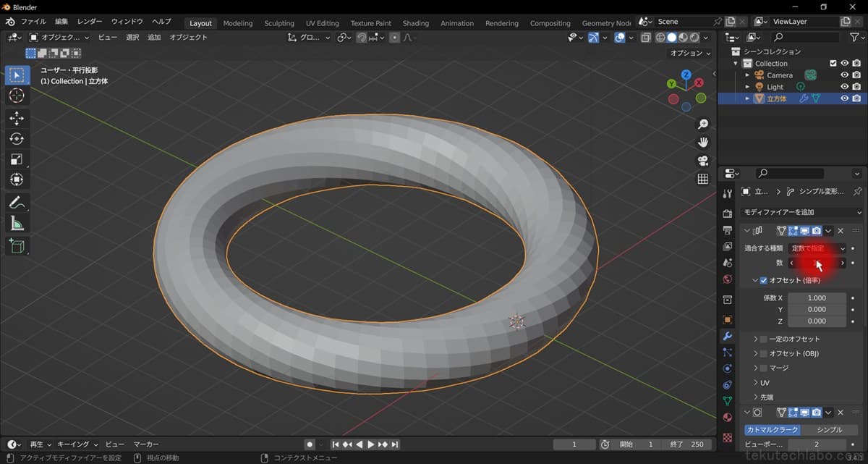This screenshot has height=464, width=868.
Task: Click the hand pan view icon
Action: tap(703, 143)
